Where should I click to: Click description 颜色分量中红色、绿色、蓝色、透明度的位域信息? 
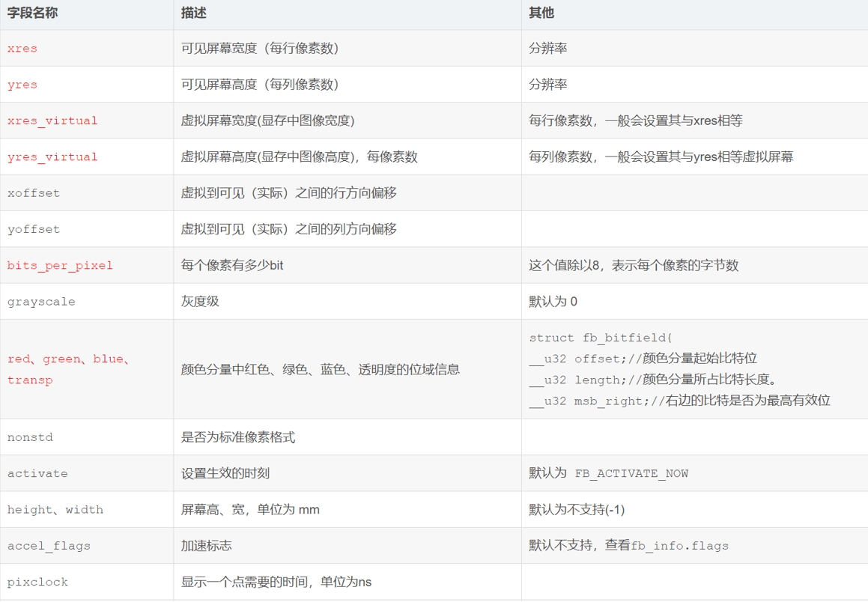320,369
